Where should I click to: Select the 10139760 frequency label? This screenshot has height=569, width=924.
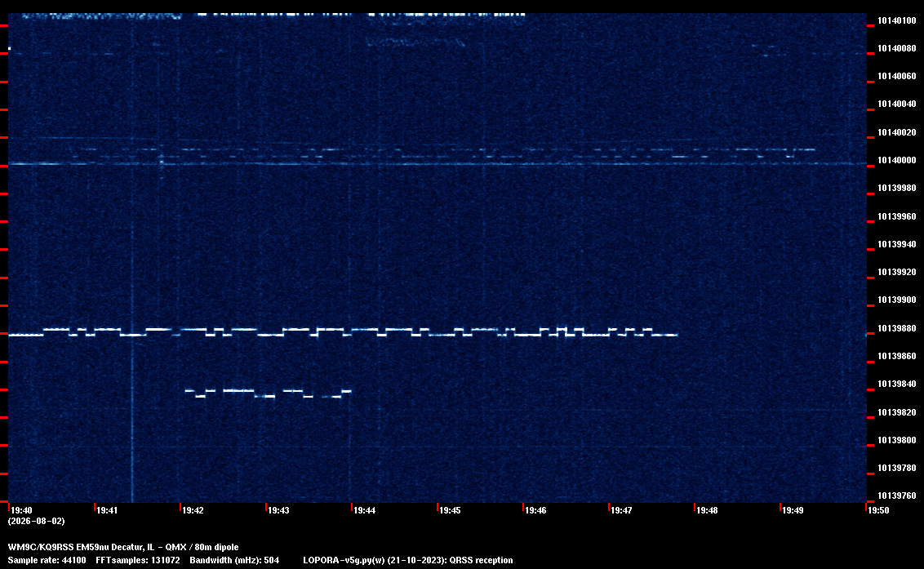coord(896,496)
